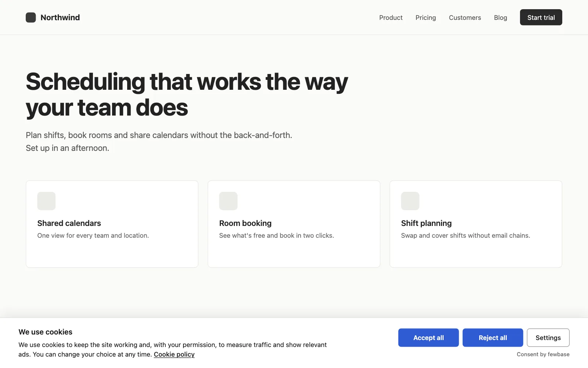
Task: Reject all cookies
Action: 493,337
